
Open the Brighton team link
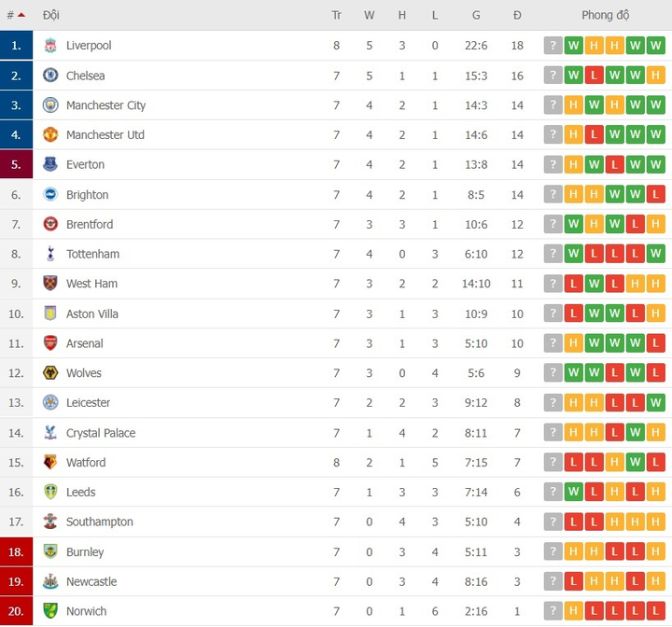[x=87, y=195]
